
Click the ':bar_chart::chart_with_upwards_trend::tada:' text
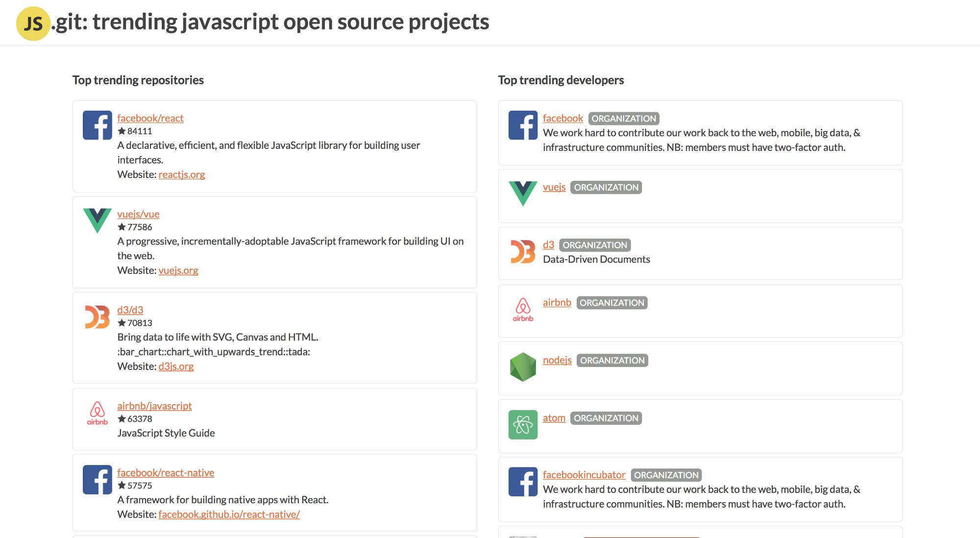tap(214, 352)
